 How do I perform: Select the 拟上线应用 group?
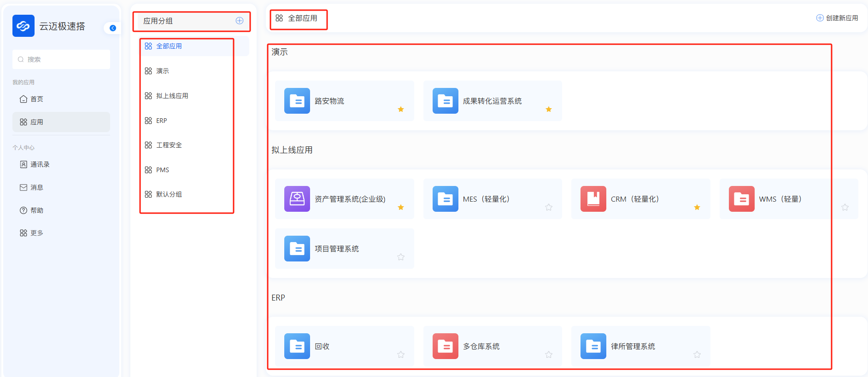point(172,96)
